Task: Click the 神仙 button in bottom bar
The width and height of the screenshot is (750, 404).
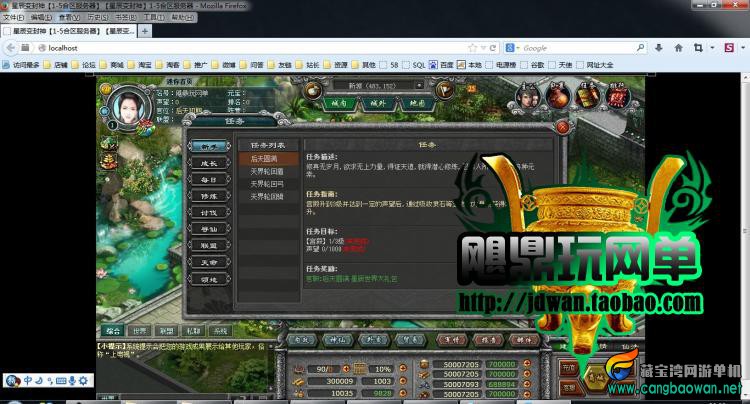Action: pyautogui.click(x=338, y=340)
